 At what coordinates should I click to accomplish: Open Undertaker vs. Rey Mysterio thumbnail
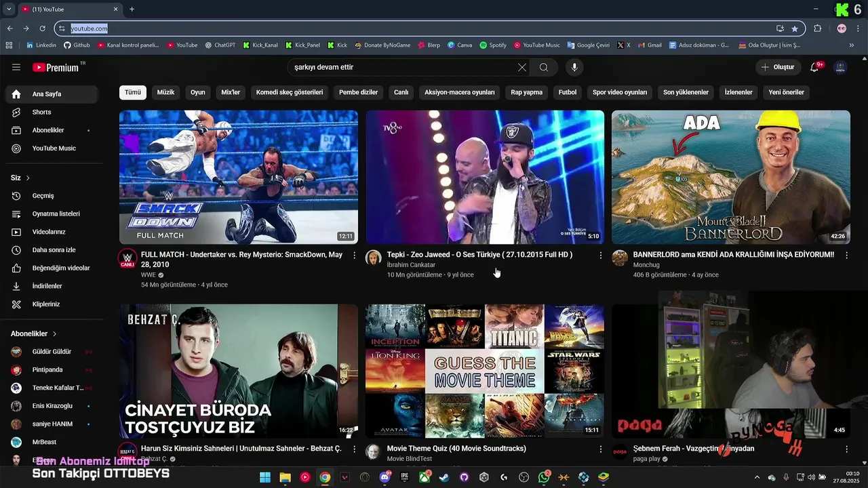pos(239,177)
